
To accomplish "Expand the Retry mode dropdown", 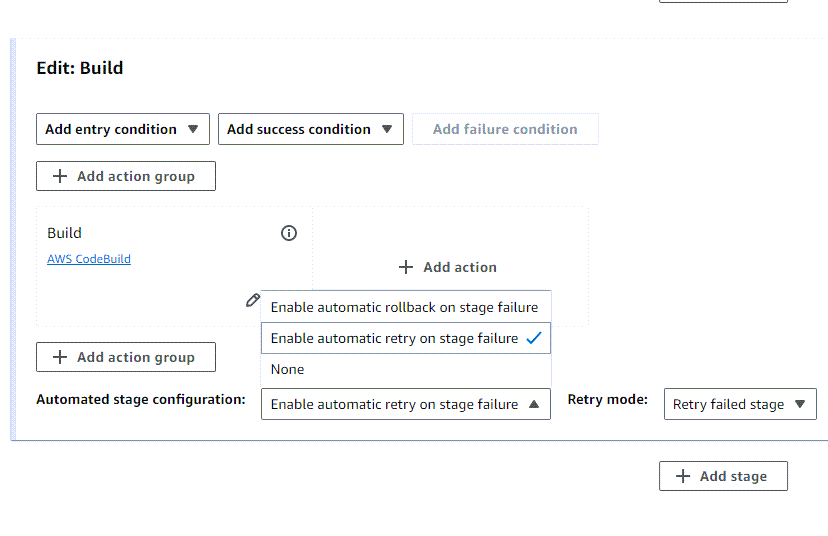I will 739,404.
